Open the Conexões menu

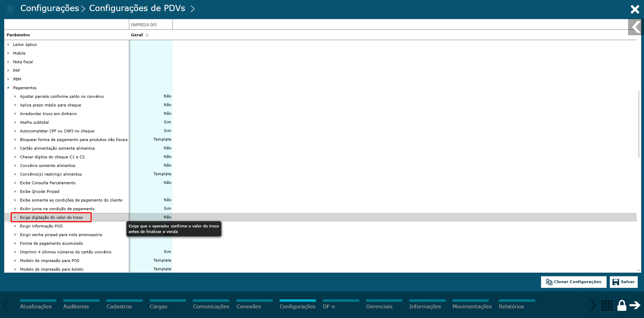coord(249,306)
